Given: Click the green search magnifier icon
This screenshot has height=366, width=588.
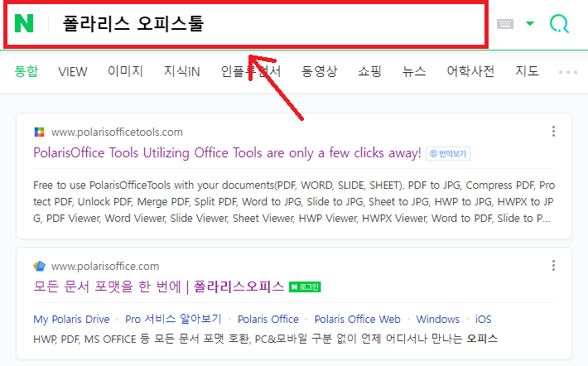Looking at the screenshot, I should (x=559, y=24).
